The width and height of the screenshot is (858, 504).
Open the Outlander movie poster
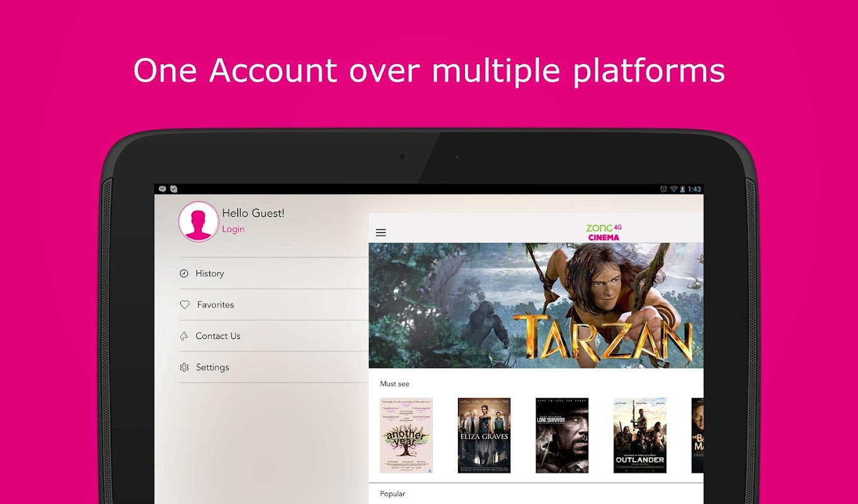tap(640, 435)
